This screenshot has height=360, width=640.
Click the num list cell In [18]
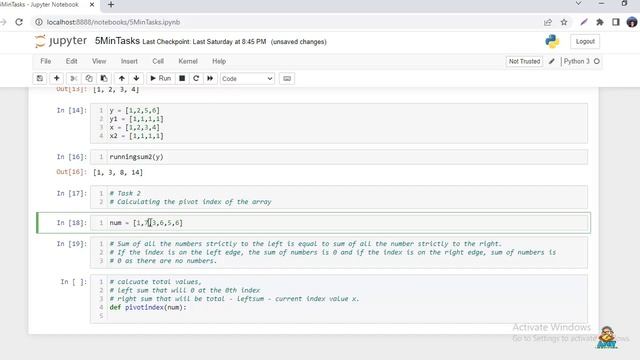click(339, 223)
